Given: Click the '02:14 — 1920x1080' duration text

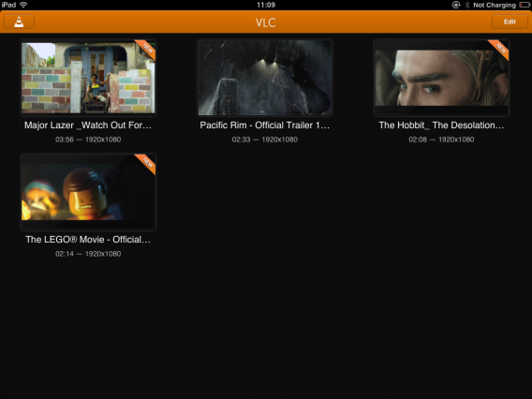Looking at the screenshot, I should pos(88,254).
